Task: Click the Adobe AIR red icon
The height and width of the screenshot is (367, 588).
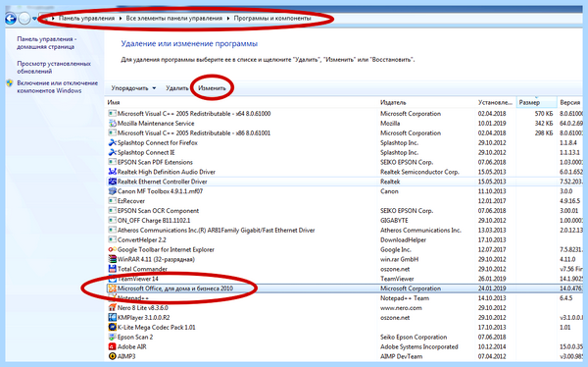Action: point(112,346)
